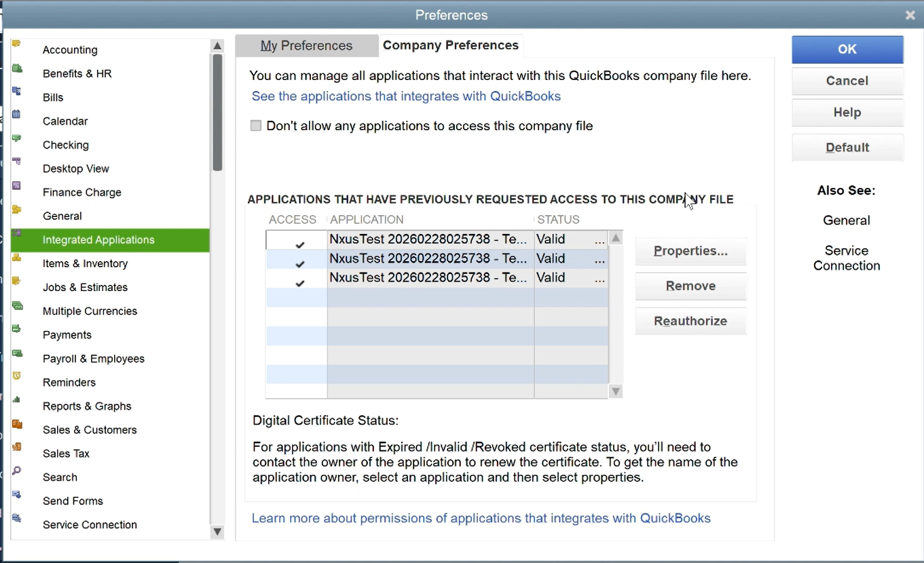The image size is (924, 563).
Task: Select the second NxusTest application row
Action: (428, 258)
